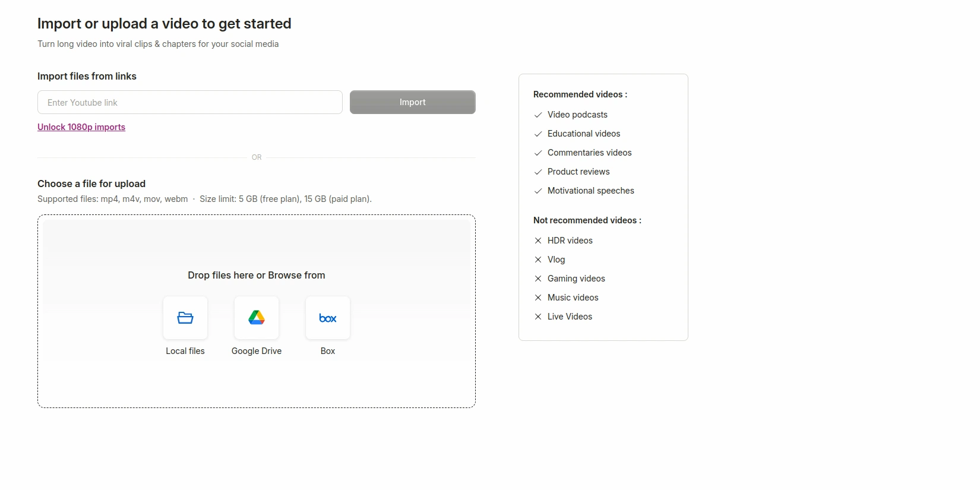Click the X icon beside HDR videos

[538, 241]
